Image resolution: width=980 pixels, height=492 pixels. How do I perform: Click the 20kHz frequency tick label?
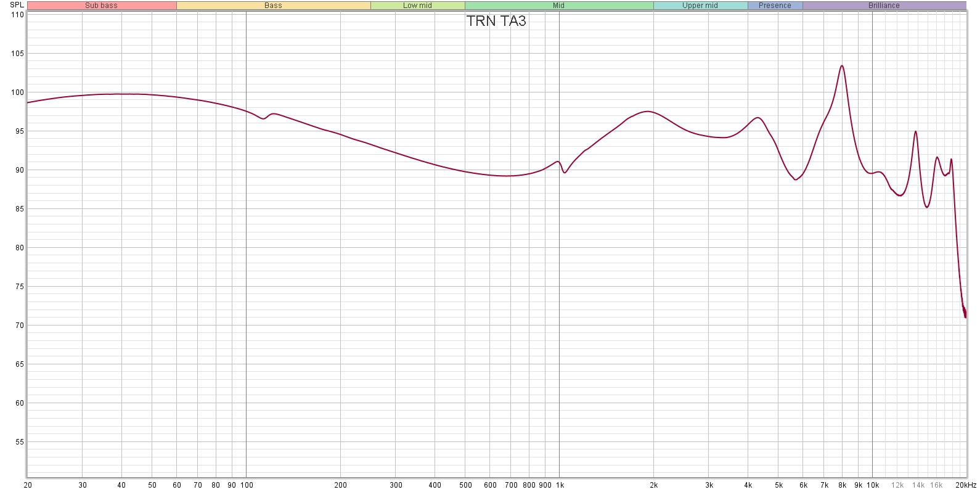966,485
